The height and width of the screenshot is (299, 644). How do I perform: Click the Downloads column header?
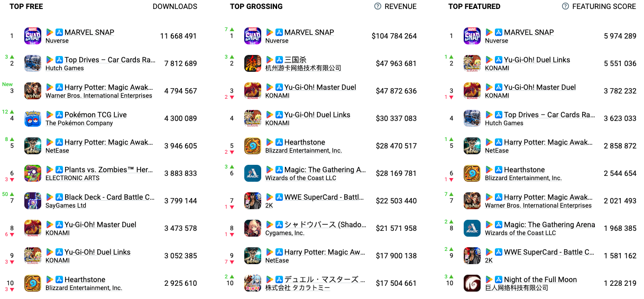174,6
